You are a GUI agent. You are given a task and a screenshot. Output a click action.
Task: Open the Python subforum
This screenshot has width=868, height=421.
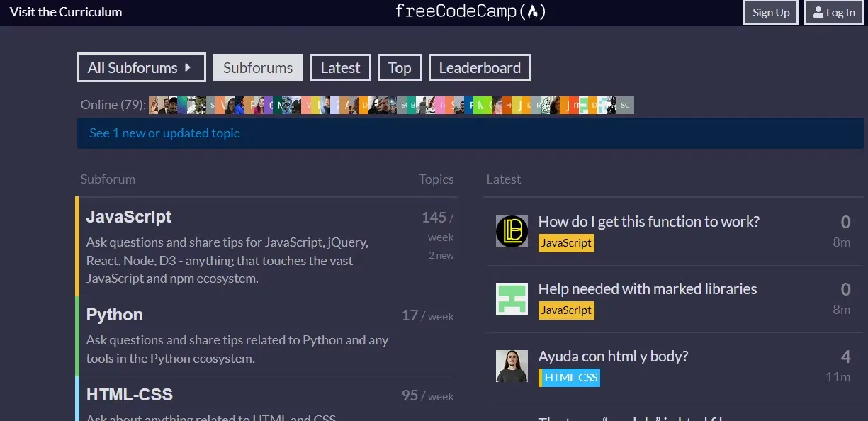click(115, 315)
